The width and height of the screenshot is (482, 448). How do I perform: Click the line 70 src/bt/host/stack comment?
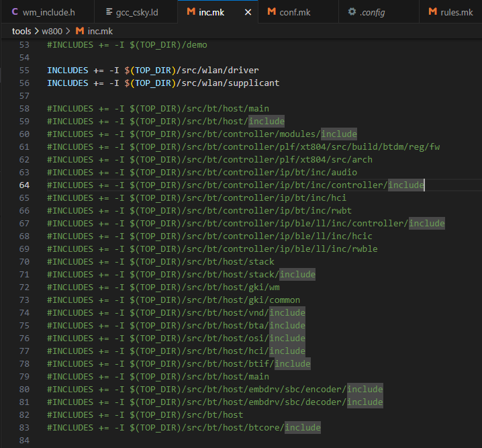160,262
